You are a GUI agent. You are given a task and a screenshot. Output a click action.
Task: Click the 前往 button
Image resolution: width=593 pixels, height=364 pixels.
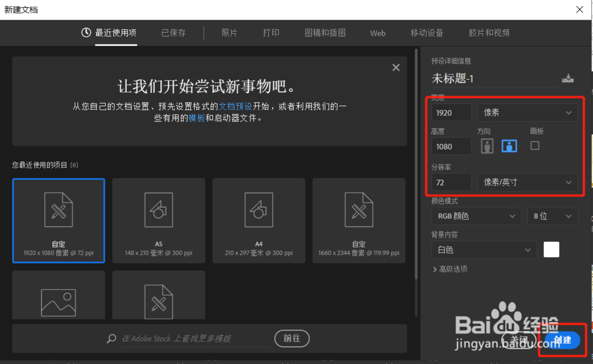point(292,339)
